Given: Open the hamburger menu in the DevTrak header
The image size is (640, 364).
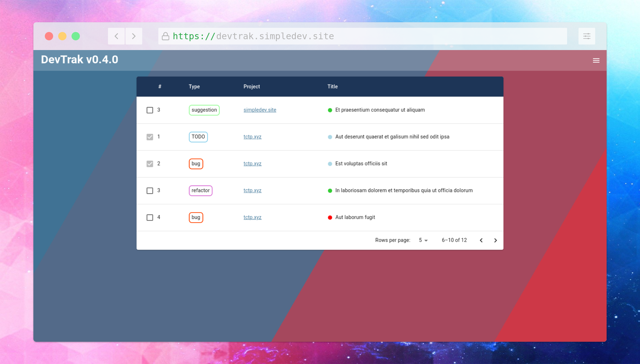Looking at the screenshot, I should click(x=596, y=60).
